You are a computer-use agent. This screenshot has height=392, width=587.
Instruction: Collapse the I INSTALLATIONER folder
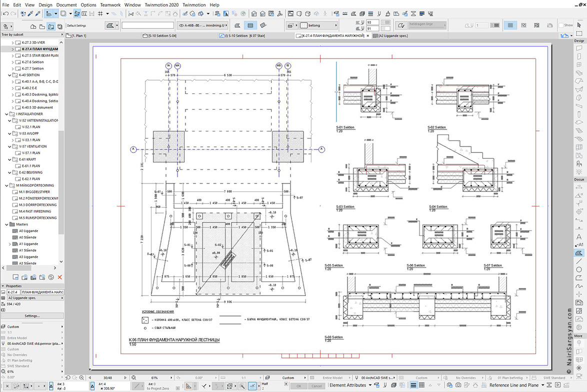pyautogui.click(x=6, y=114)
